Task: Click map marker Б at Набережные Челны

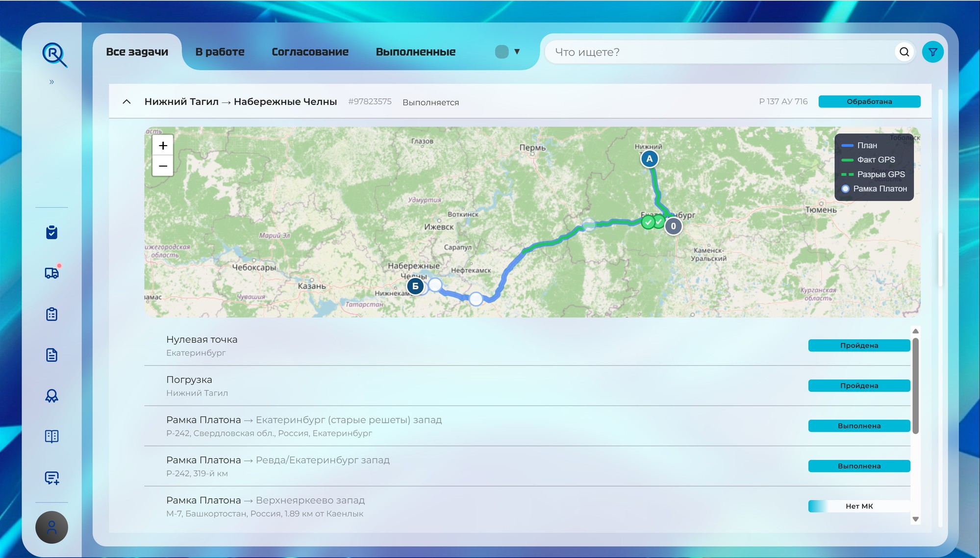Action: [x=415, y=286]
